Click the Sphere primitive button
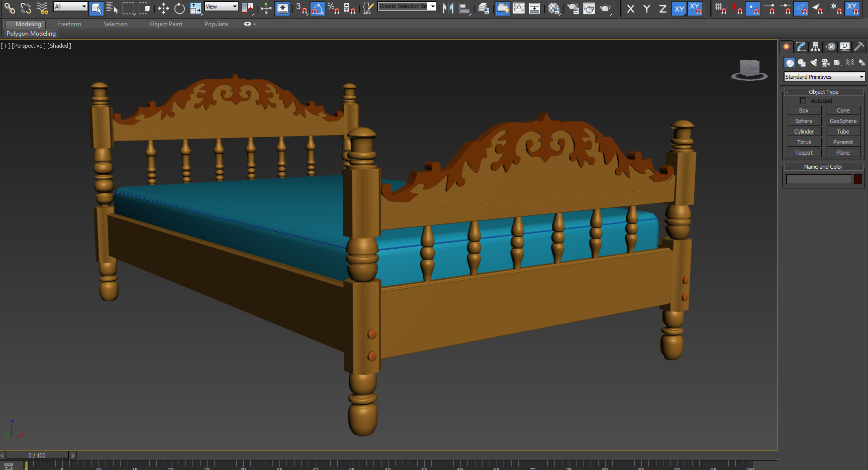 804,121
